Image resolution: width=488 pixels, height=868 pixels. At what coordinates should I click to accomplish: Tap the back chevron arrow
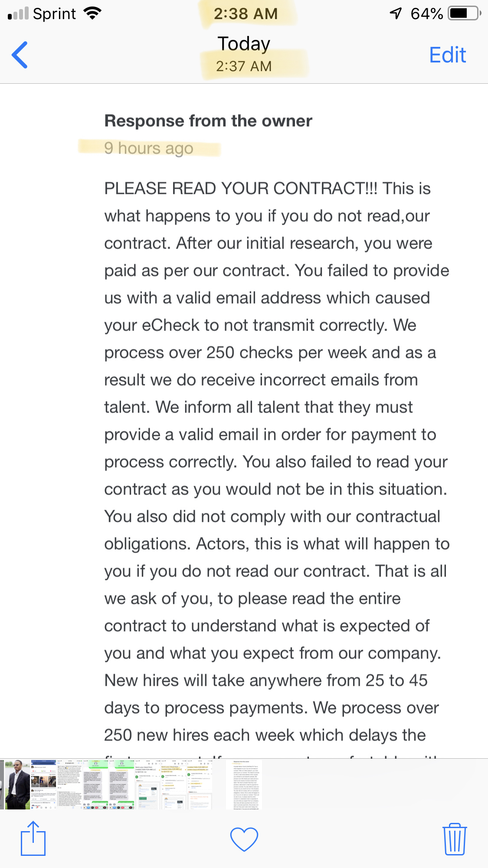[20, 55]
